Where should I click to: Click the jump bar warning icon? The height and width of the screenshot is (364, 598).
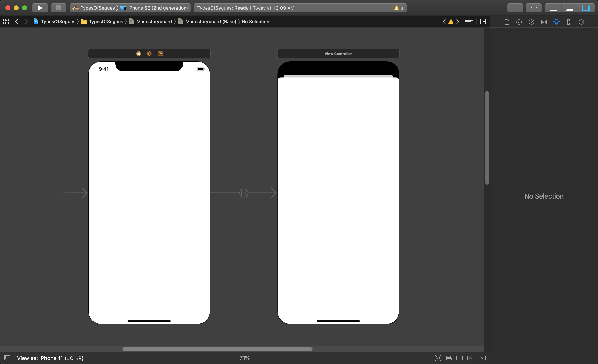451,22
